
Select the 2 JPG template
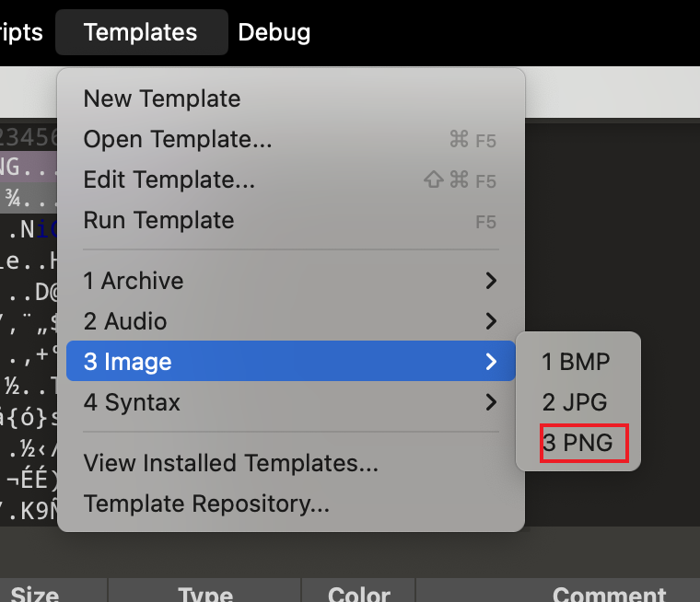[575, 402]
